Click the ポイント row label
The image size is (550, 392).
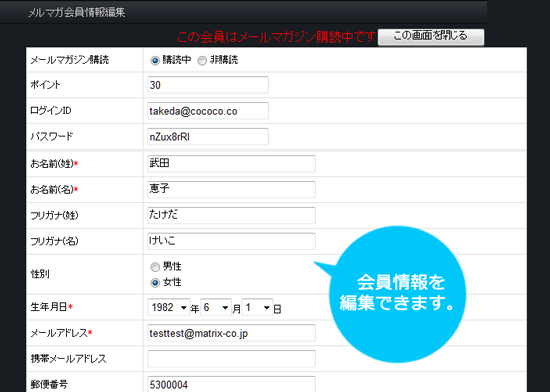45,85
